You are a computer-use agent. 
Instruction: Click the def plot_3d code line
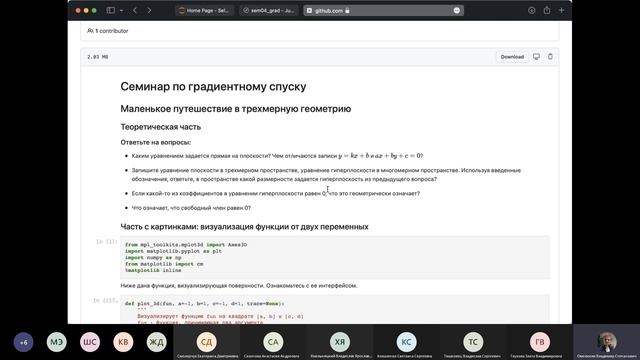[204, 304]
